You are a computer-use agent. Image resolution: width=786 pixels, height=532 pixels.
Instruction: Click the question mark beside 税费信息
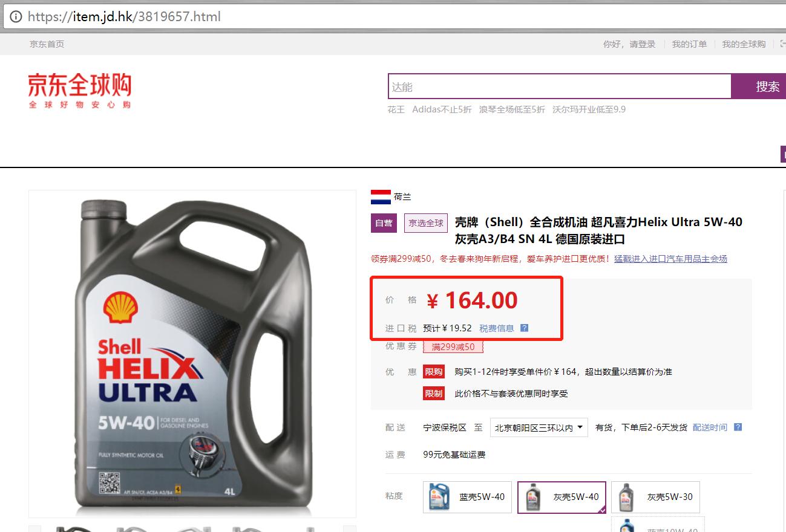[525, 328]
